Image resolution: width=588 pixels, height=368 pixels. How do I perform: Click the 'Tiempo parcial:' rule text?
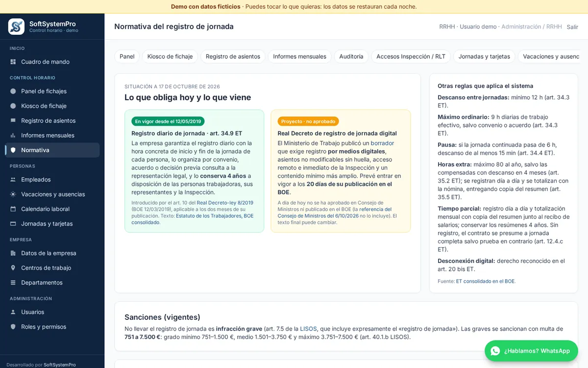point(459,209)
